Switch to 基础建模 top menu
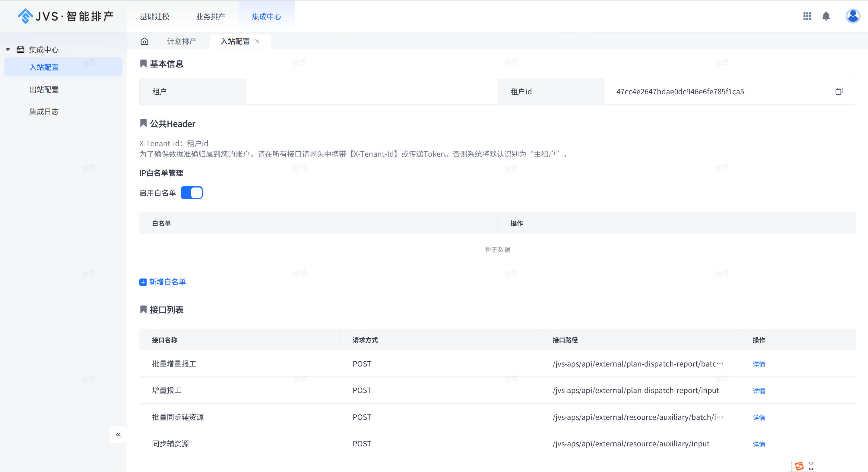Screen dimensions: 868x472 (x=155, y=17)
